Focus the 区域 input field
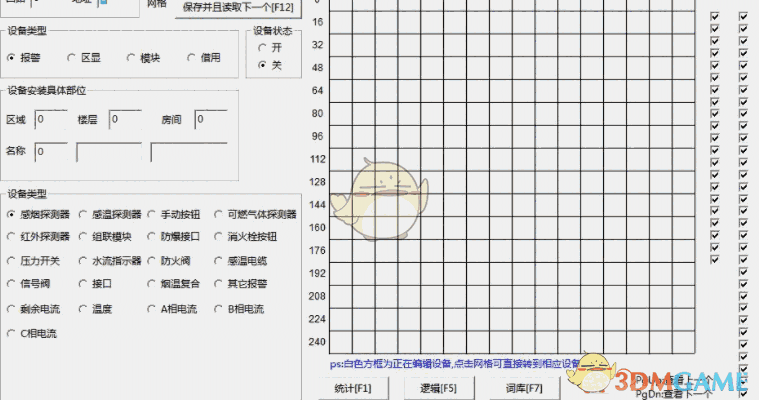The image size is (759, 400). click(x=51, y=119)
